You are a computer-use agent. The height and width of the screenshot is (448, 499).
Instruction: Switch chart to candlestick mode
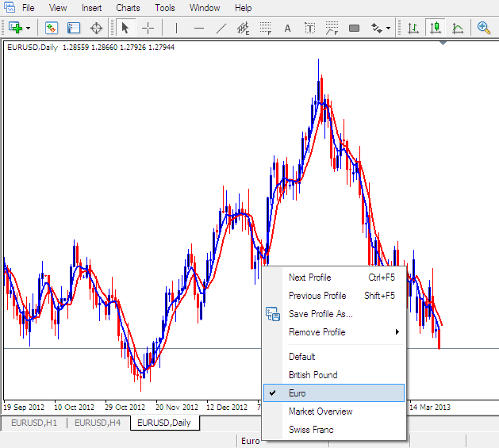coord(436,28)
